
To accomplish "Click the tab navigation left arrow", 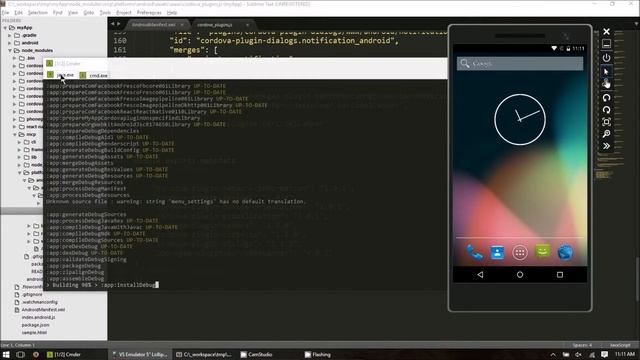I will (113, 24).
